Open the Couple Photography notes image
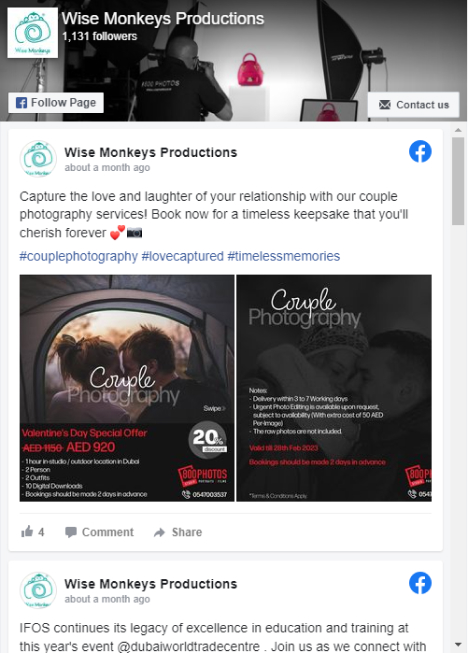This screenshot has width=468, height=653. point(334,388)
